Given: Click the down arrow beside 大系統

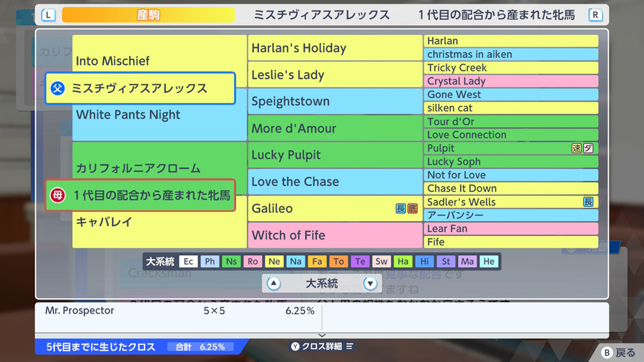Looking at the screenshot, I should pos(370,283).
